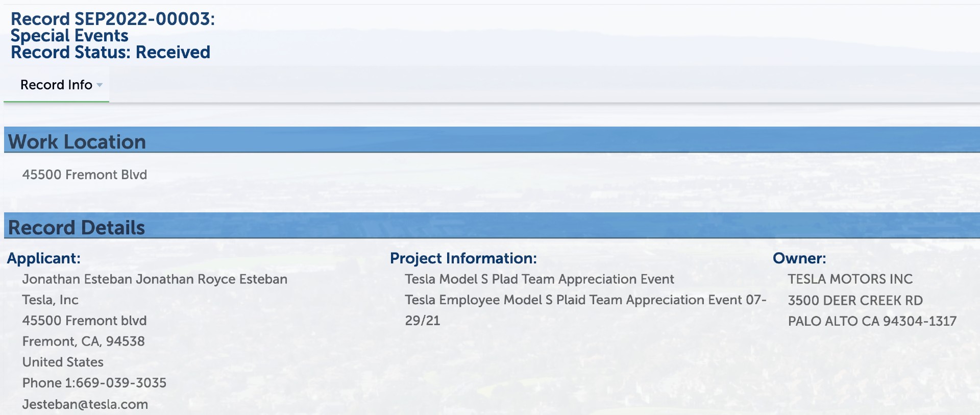Click the Tesla Employee Model S Plaid description

coord(586,310)
